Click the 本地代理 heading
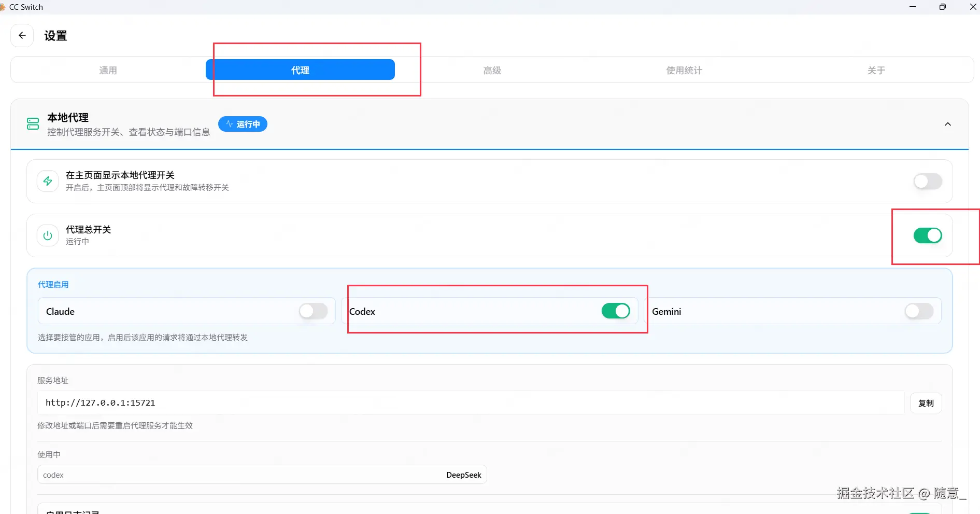 (x=68, y=118)
